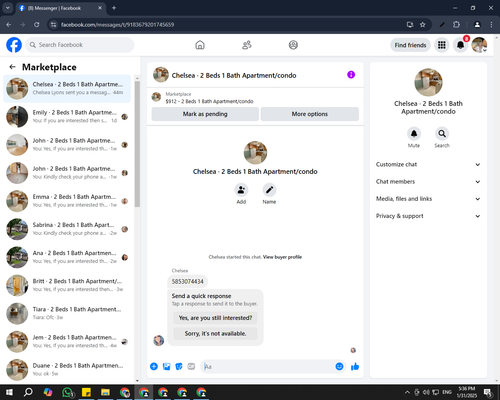This screenshot has height=400, width=500.
Task: Send quick reply 'Sorry, it's not available.'
Action: [x=215, y=334]
